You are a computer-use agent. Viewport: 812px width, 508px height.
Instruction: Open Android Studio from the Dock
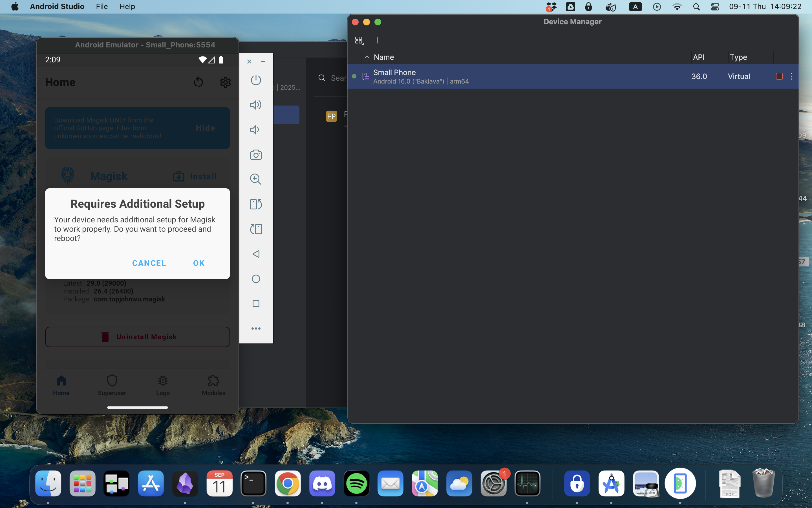point(611,483)
